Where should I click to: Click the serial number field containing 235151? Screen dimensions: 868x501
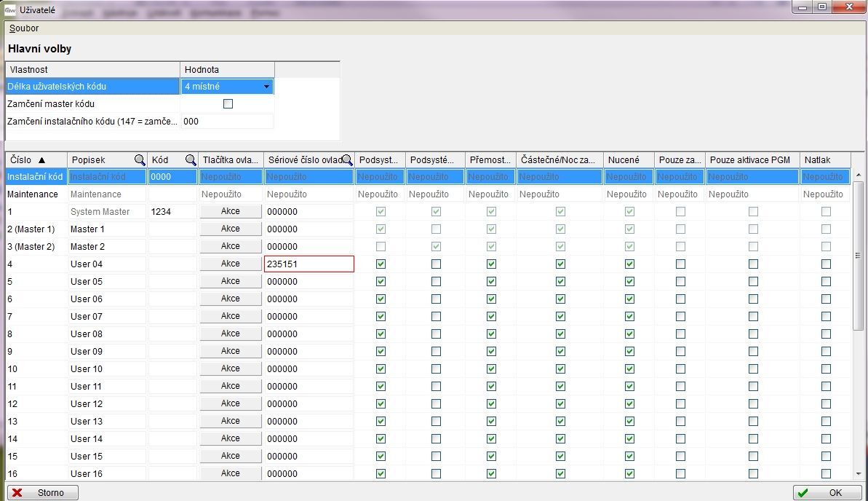(x=309, y=264)
